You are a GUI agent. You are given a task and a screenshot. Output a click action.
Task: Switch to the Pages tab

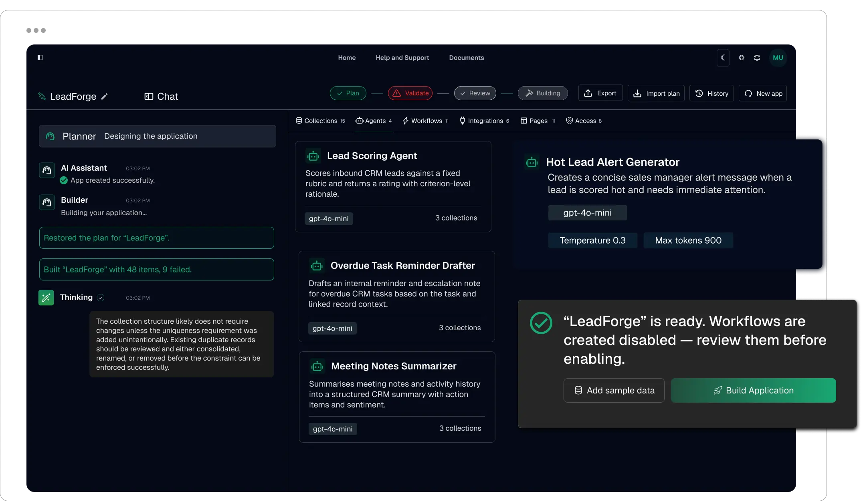click(x=538, y=121)
